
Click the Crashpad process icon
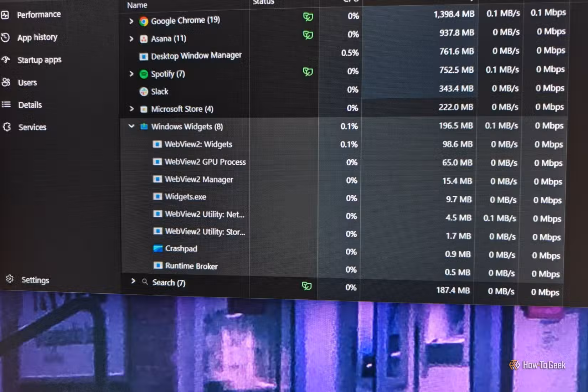click(158, 248)
